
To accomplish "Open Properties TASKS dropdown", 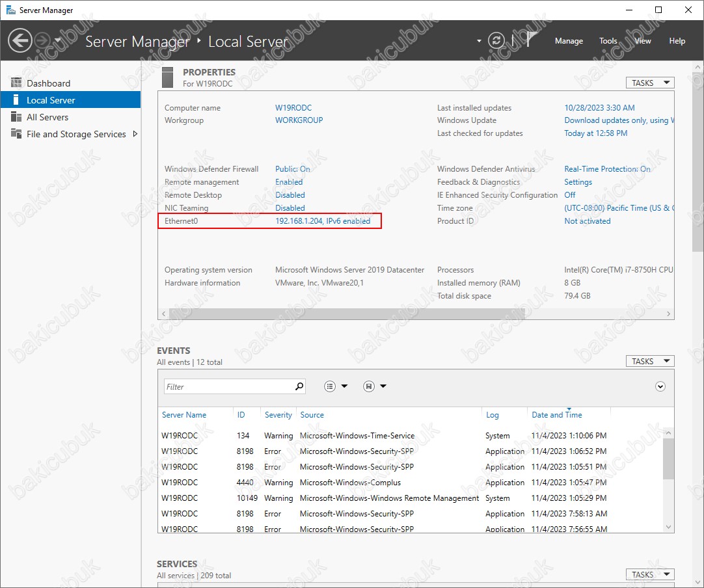I will pos(650,83).
